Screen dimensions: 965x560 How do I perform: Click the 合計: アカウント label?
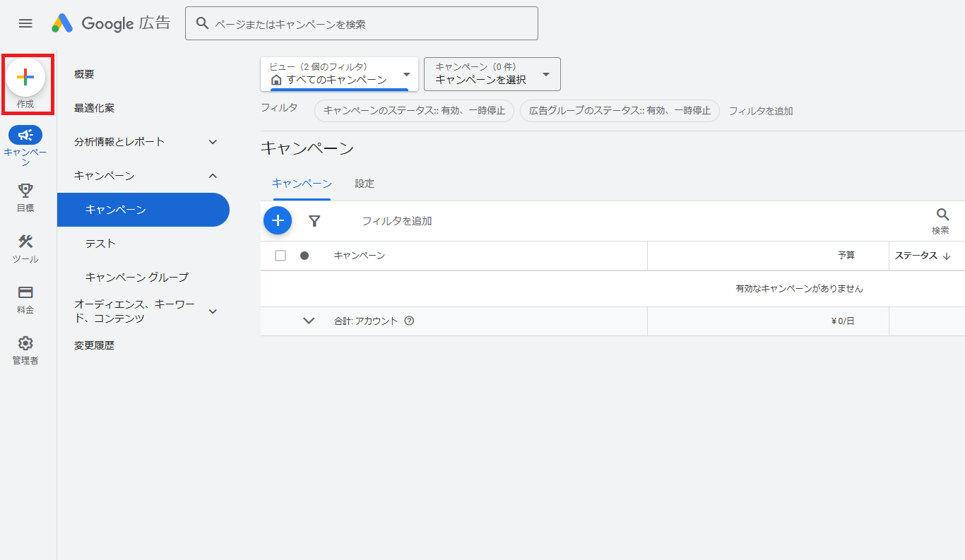click(x=366, y=321)
